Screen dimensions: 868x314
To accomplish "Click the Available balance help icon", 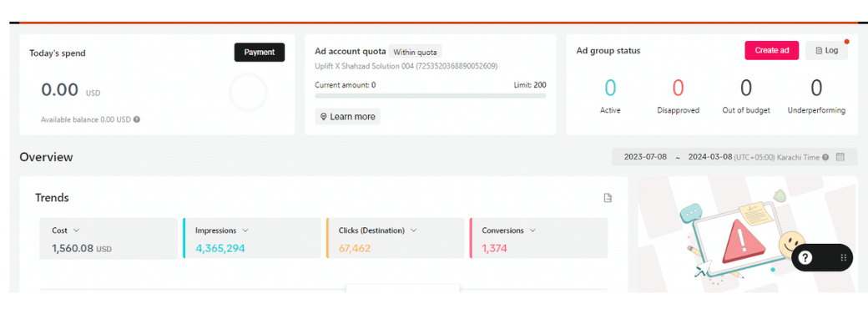I will pyautogui.click(x=137, y=119).
